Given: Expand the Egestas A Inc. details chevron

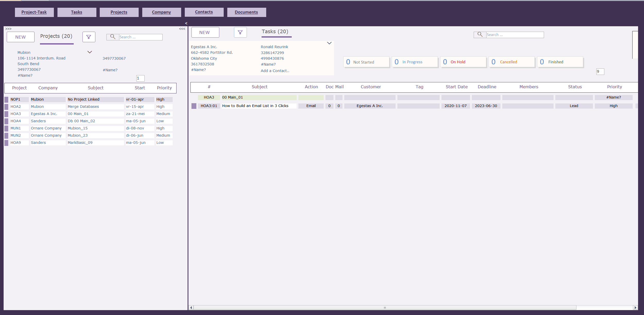Looking at the screenshot, I should 329,43.
